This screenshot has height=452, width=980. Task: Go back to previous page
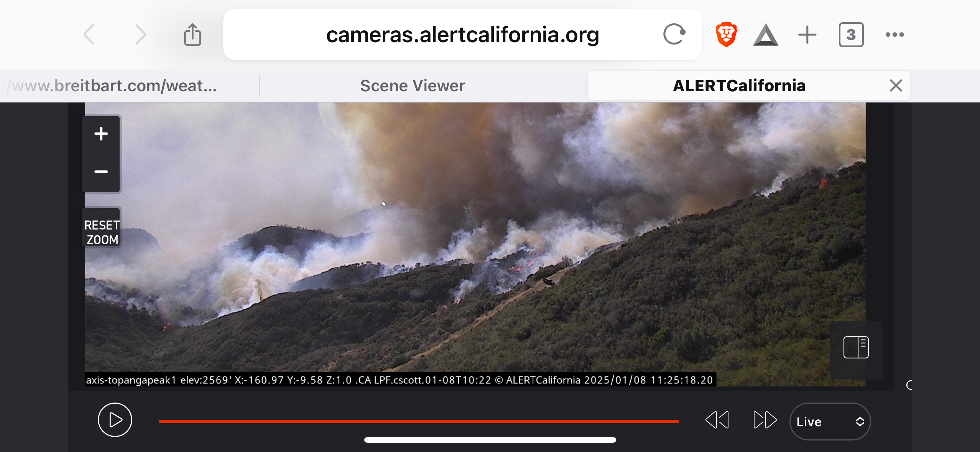point(89,35)
